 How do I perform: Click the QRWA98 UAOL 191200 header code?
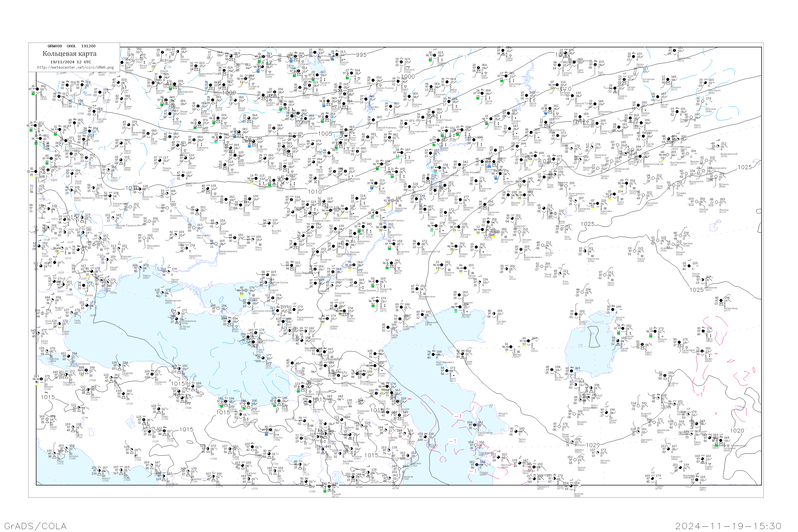pyautogui.click(x=72, y=46)
